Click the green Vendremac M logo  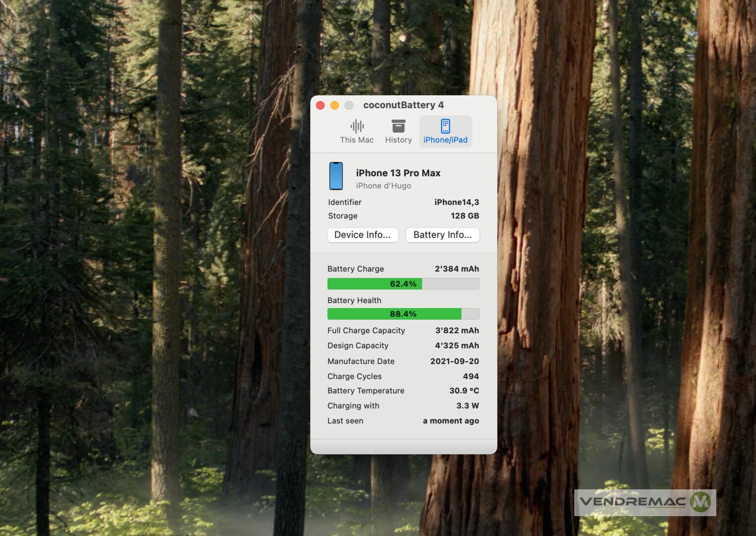(700, 502)
